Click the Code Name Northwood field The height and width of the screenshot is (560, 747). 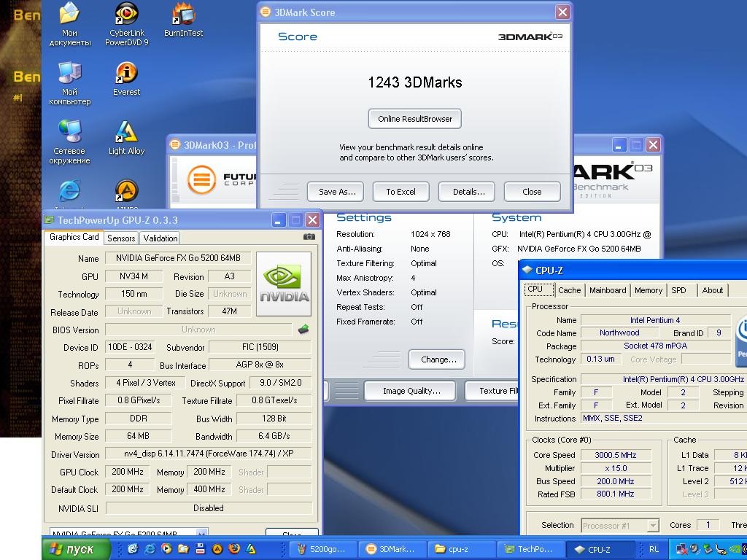tap(619, 332)
